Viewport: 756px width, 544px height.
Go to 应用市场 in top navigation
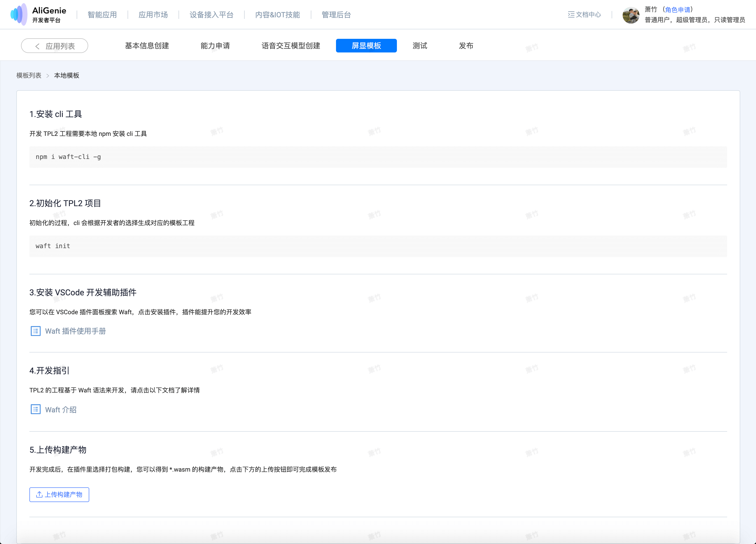point(153,15)
